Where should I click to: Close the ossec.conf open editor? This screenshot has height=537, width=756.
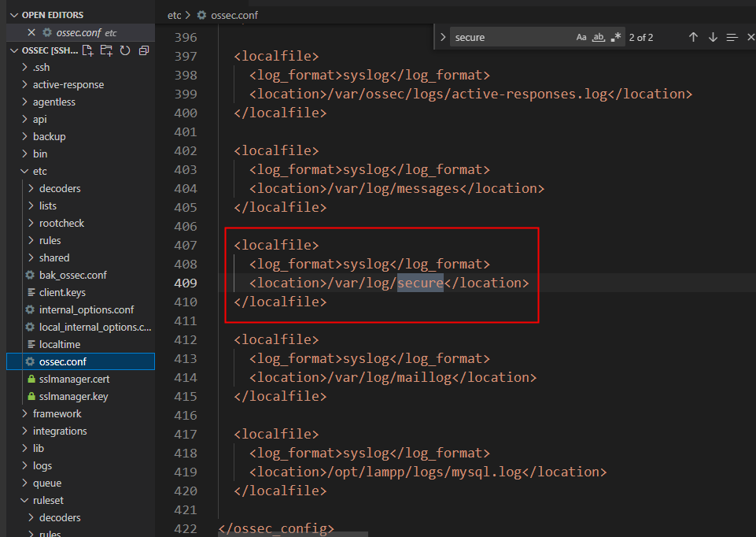[31, 32]
